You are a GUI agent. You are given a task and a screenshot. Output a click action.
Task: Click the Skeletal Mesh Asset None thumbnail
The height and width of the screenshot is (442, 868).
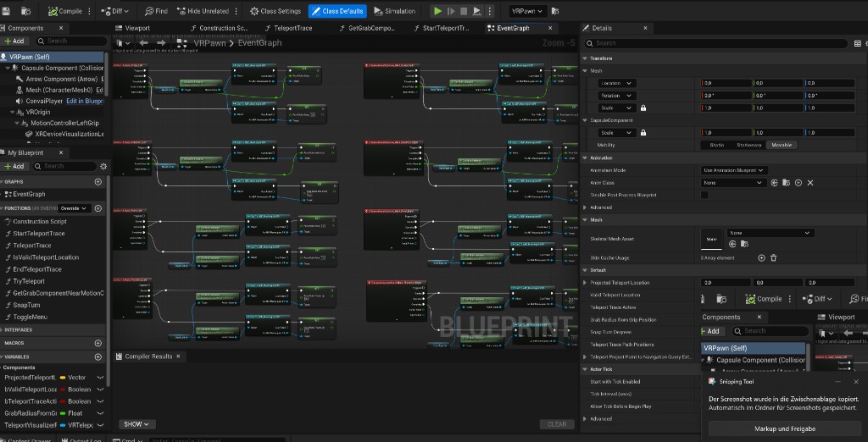point(711,239)
